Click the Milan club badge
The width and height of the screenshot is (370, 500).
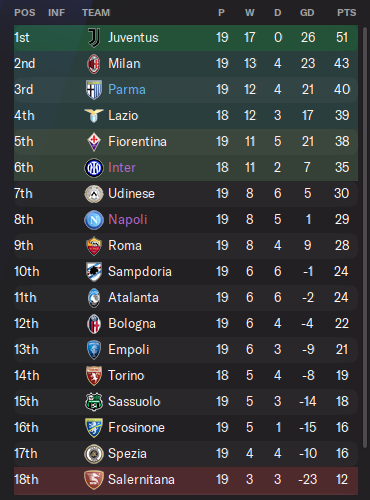click(x=94, y=64)
